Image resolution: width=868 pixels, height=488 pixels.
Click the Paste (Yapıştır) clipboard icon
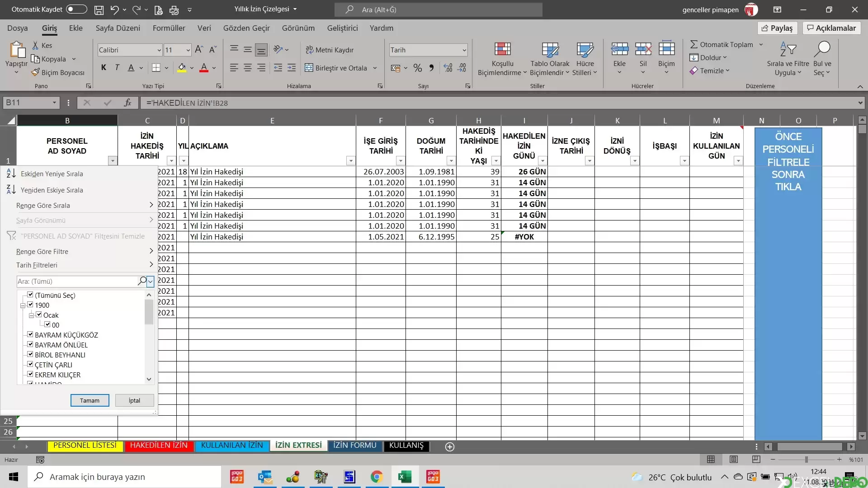[17, 50]
